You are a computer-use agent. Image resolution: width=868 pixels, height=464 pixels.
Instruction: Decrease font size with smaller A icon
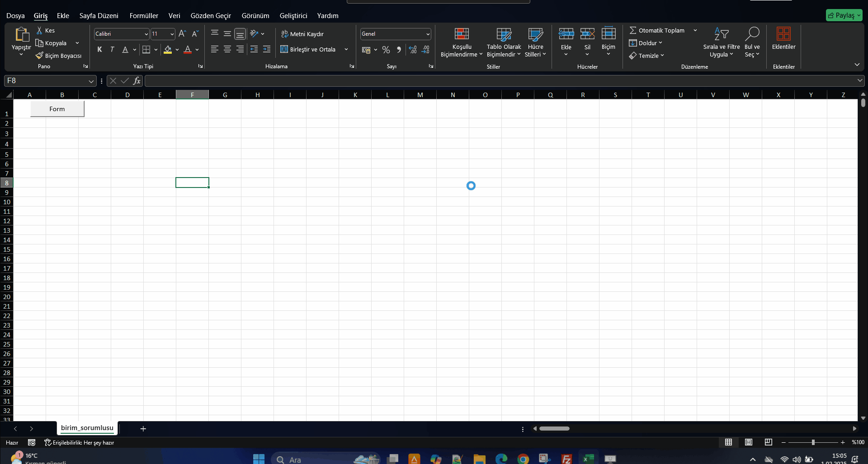(x=195, y=33)
